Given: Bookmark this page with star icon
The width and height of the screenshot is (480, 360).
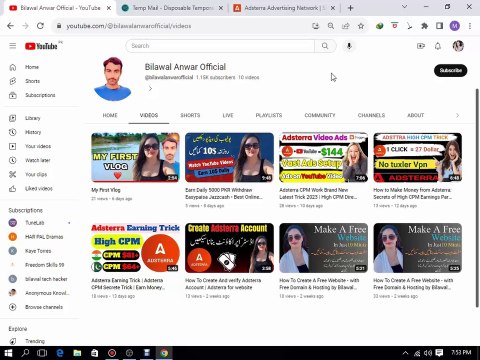Looking at the screenshot, I should click(361, 26).
